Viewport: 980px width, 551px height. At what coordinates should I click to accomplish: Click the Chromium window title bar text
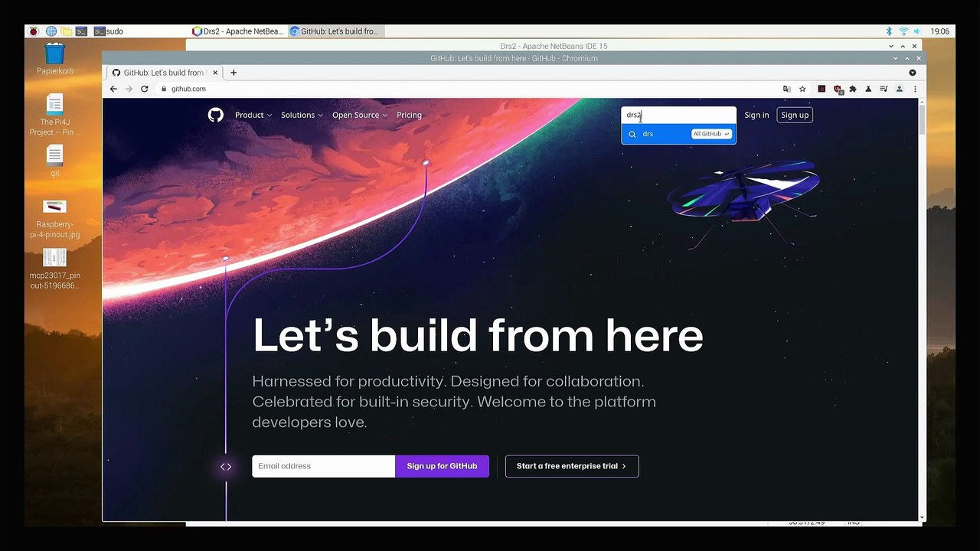click(514, 58)
